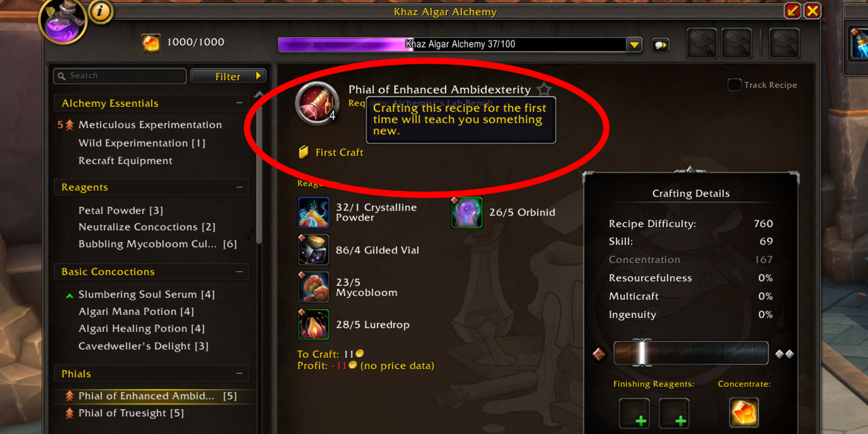
Task: Click the Crystalline Powder reagent icon
Action: (x=314, y=213)
